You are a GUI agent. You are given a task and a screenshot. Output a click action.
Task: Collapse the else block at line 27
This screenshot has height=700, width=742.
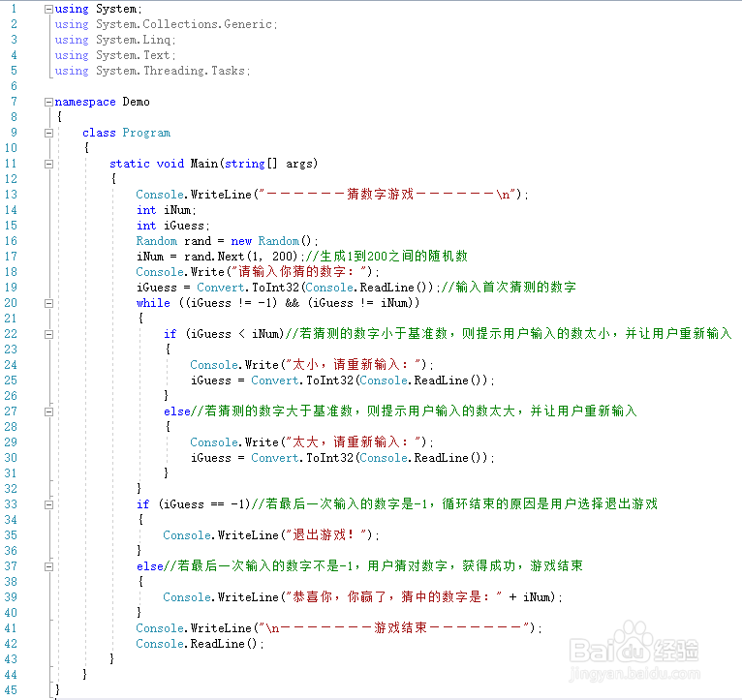48,411
